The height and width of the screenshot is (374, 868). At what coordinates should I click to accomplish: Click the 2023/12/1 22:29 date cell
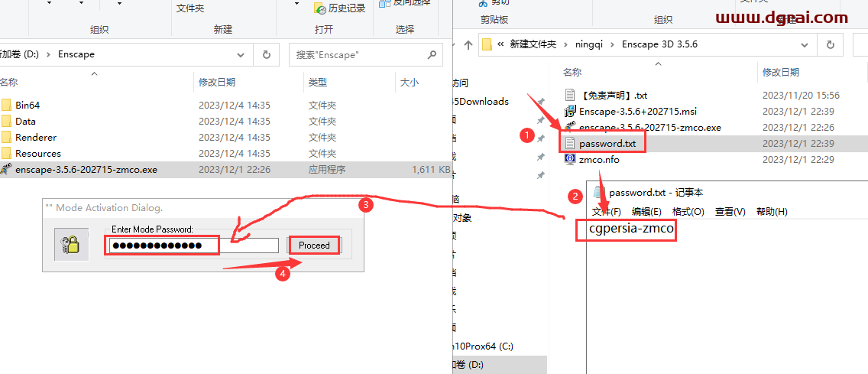coord(798,160)
